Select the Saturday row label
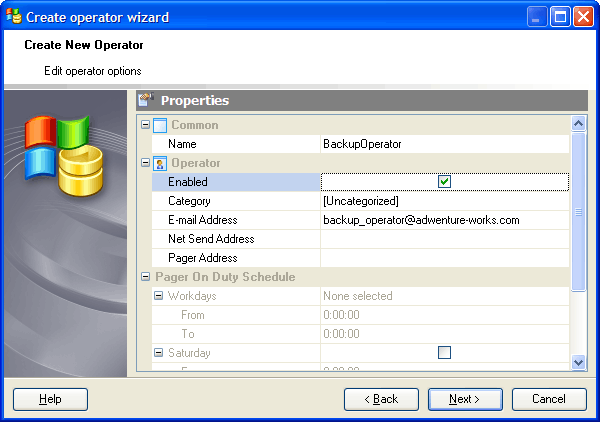Image resolution: width=600 pixels, height=422 pixels. click(x=189, y=353)
